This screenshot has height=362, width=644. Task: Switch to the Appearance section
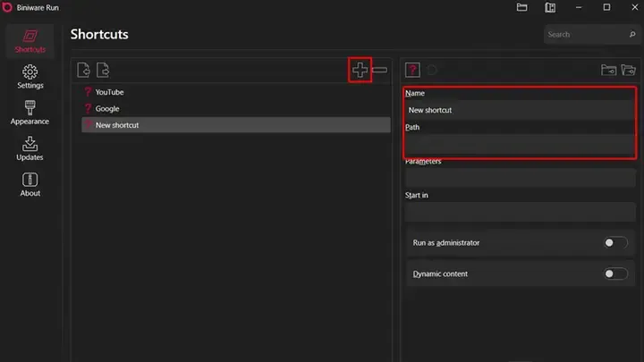(x=30, y=113)
